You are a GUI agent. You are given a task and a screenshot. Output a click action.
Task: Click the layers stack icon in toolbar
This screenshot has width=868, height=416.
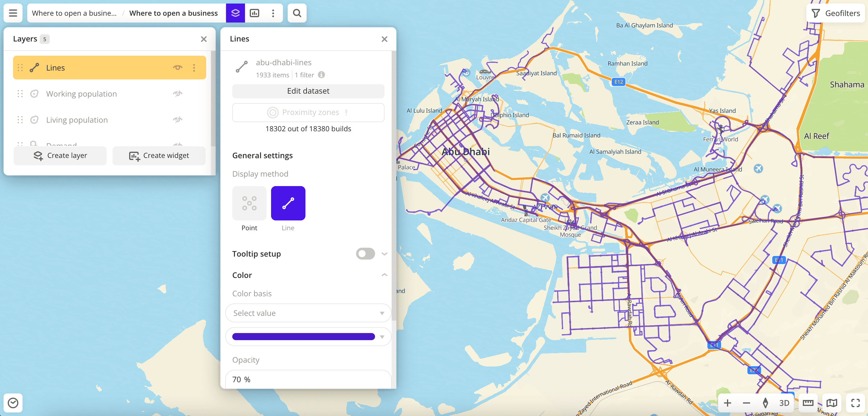pos(235,13)
